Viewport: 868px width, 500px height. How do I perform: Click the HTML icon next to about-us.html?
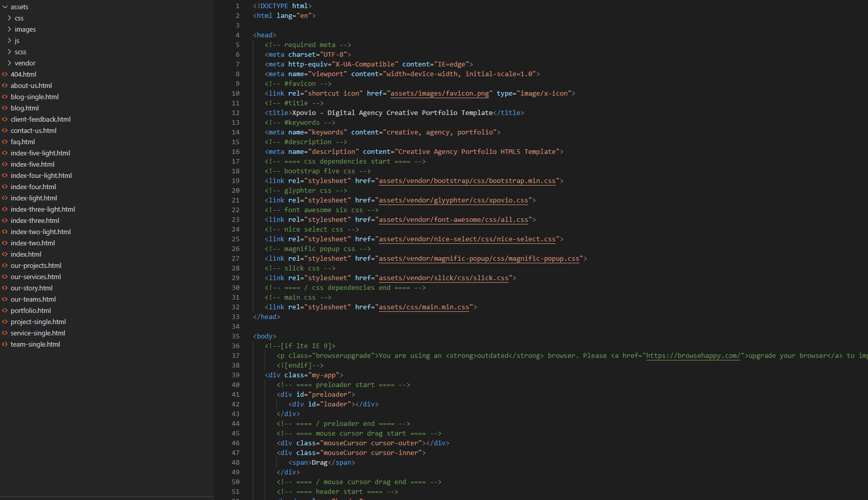coord(5,85)
